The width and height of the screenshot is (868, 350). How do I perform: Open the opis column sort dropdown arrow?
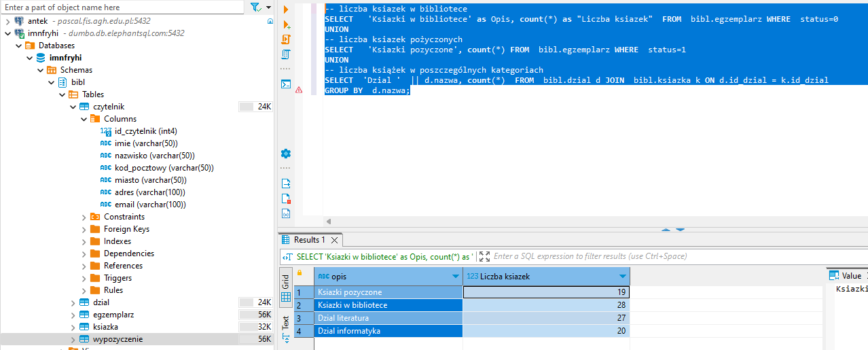coord(456,277)
